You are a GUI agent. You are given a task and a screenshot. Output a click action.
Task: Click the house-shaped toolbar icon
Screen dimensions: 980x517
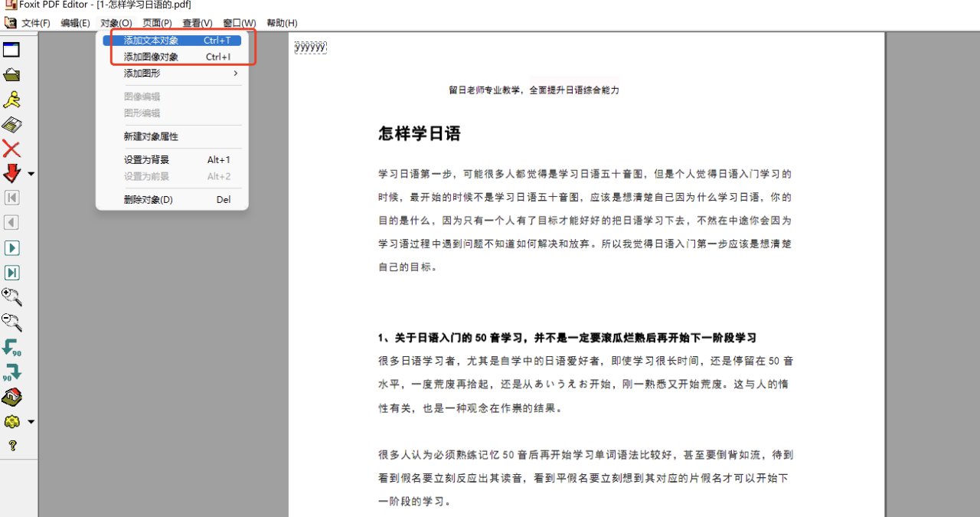point(11,396)
